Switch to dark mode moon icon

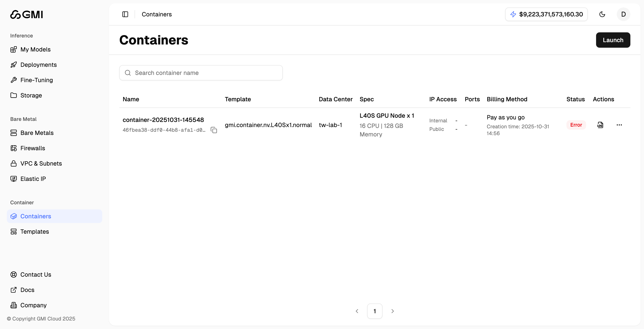tap(602, 14)
